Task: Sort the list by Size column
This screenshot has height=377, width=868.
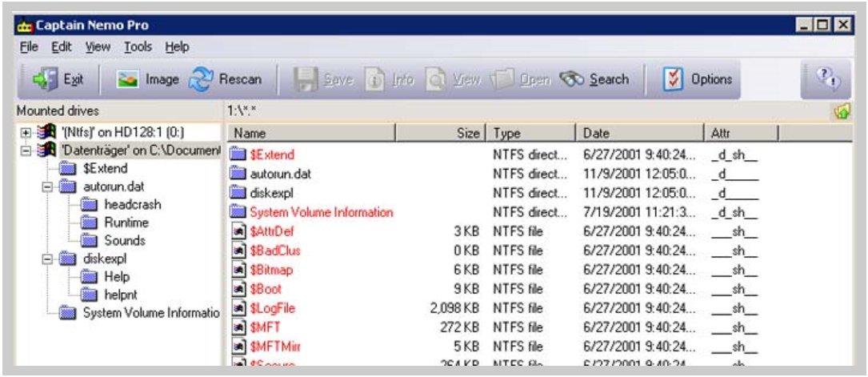Action: click(x=440, y=133)
